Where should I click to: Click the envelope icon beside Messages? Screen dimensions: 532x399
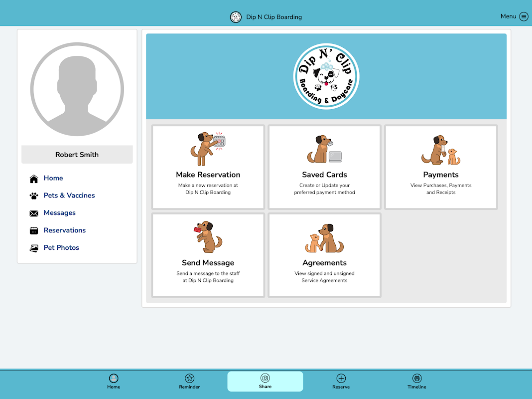(x=34, y=213)
